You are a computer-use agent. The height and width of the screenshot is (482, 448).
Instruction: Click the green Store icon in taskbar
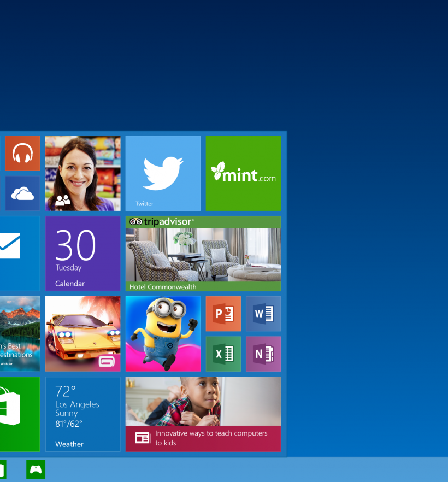2,469
